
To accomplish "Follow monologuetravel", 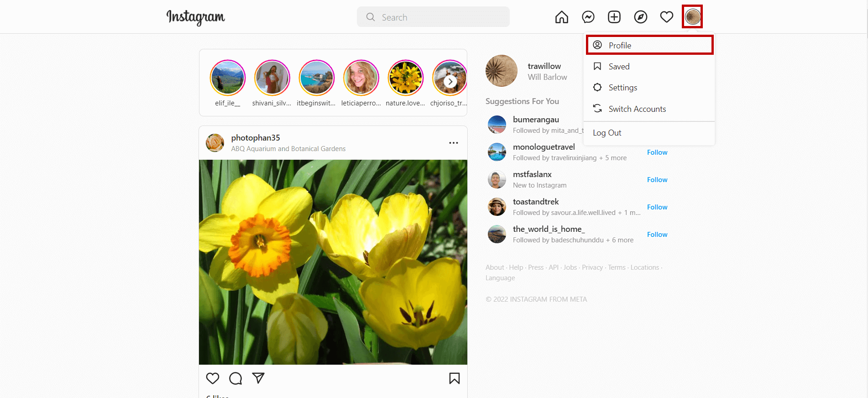I will click(657, 152).
